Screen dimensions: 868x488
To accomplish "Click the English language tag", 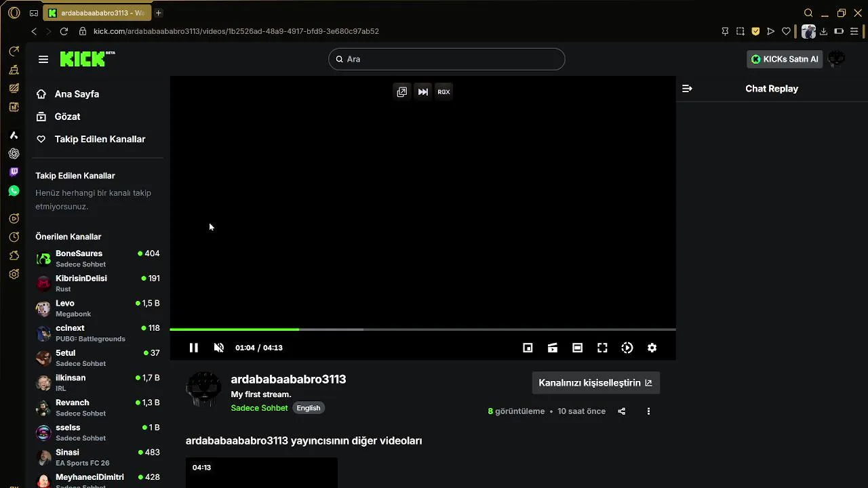I will 309,408.
